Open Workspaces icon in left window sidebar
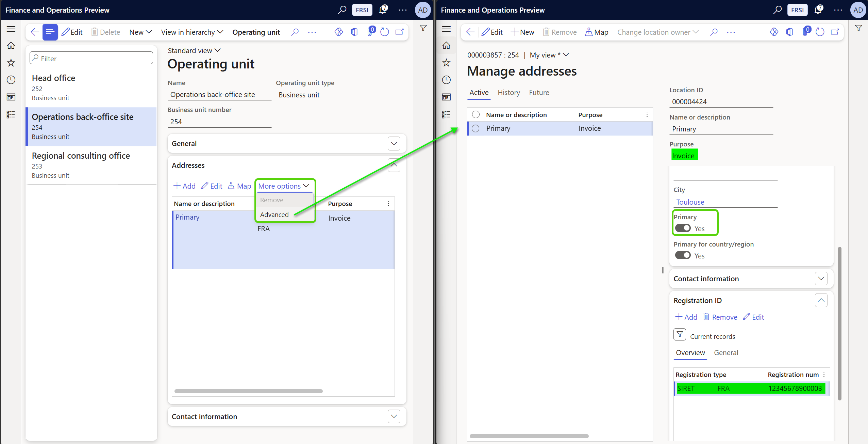The image size is (868, 444). click(11, 97)
